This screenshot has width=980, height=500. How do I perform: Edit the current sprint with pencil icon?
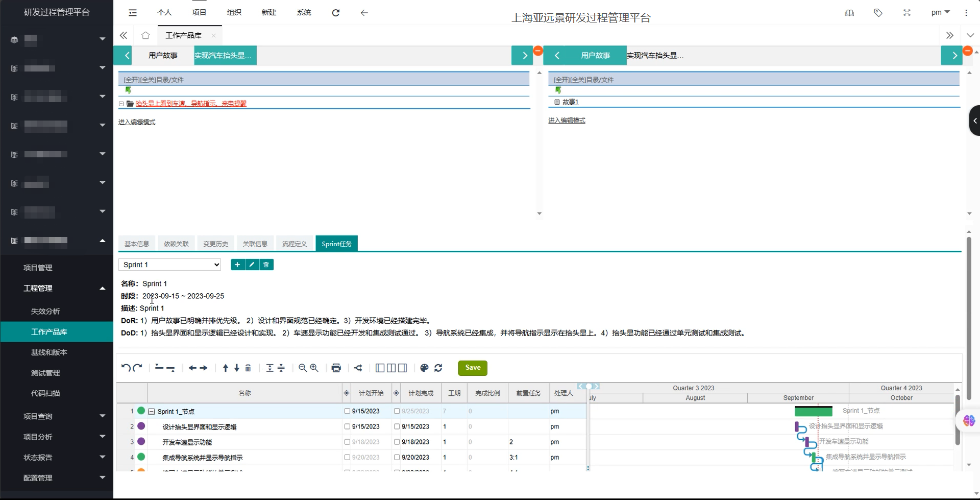(252, 265)
